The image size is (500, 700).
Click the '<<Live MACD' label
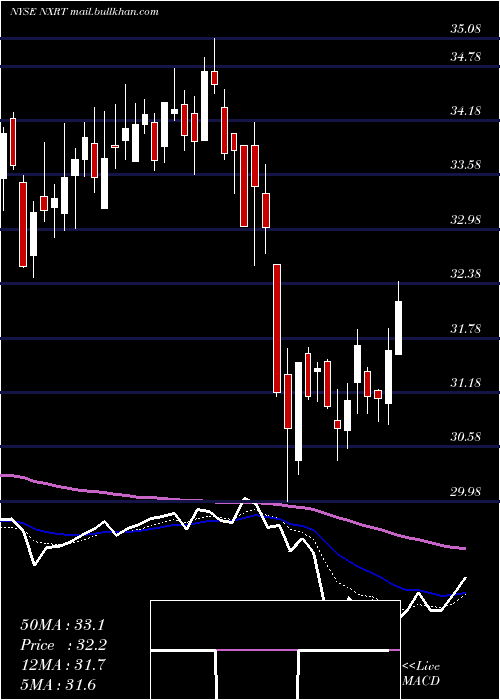pos(421,673)
